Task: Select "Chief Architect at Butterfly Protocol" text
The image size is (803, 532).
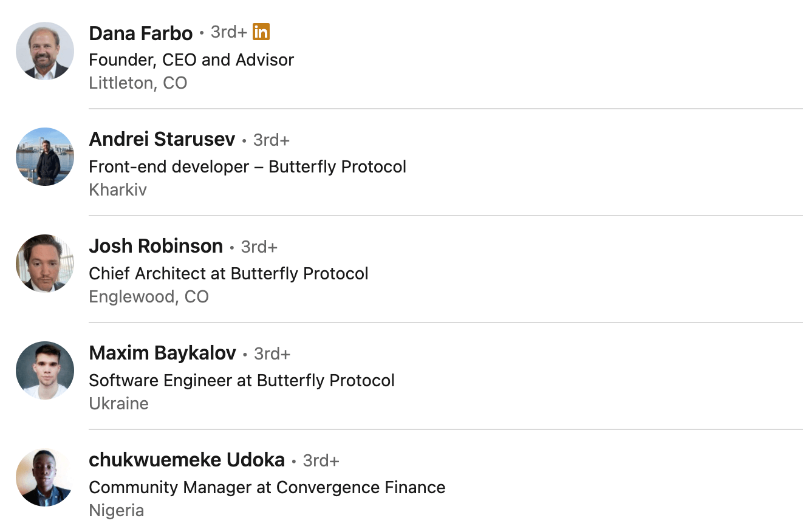Action: (x=228, y=273)
